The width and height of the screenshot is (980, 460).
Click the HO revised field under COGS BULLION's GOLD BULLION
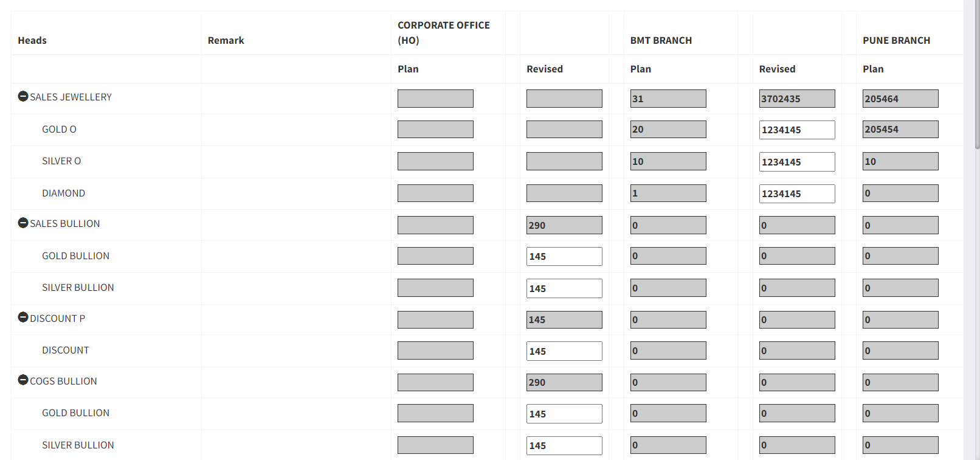(564, 414)
